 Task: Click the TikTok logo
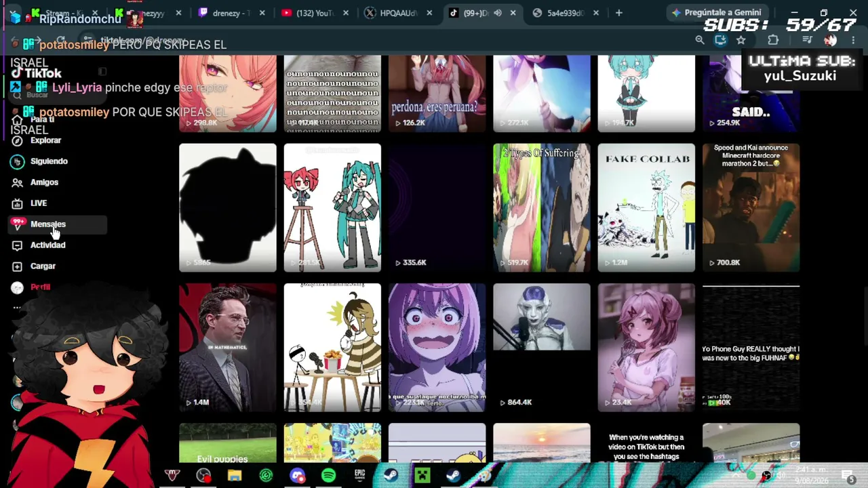37,73
